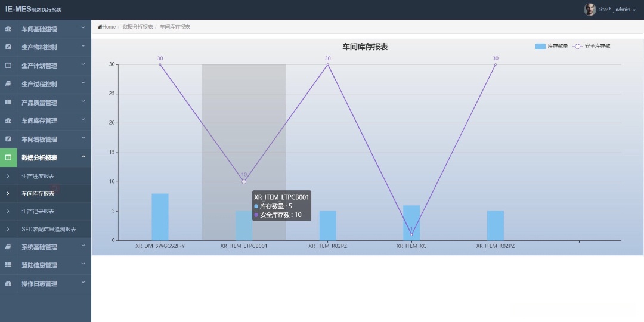Open SFC装配信息追溯报表 report
This screenshot has width=644, height=322.
[49, 229]
